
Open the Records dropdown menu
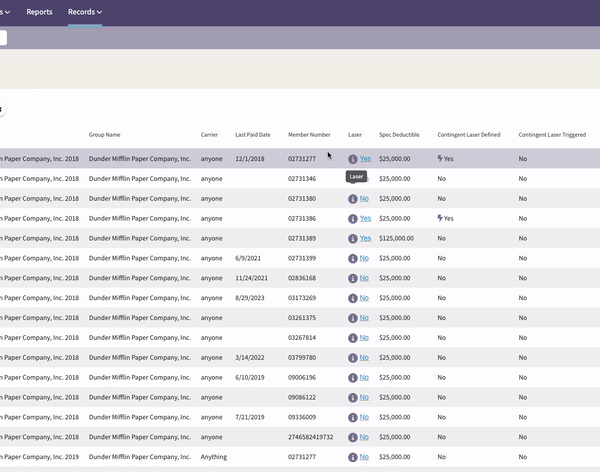pyautogui.click(x=85, y=12)
